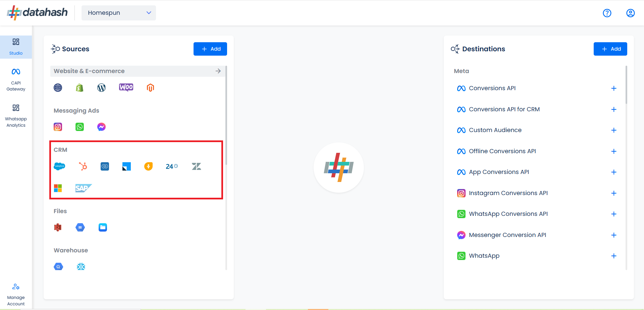Expand the Website & E-commerce arrow
Viewport: 644px width, 310px height.
[218, 71]
